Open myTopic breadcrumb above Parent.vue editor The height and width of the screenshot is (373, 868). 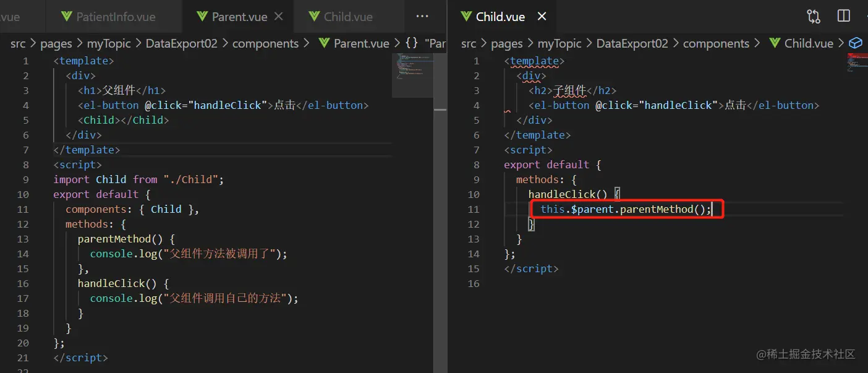pyautogui.click(x=109, y=43)
